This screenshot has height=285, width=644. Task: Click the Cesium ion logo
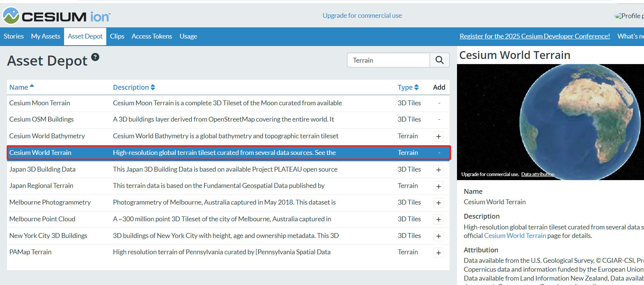[56, 16]
